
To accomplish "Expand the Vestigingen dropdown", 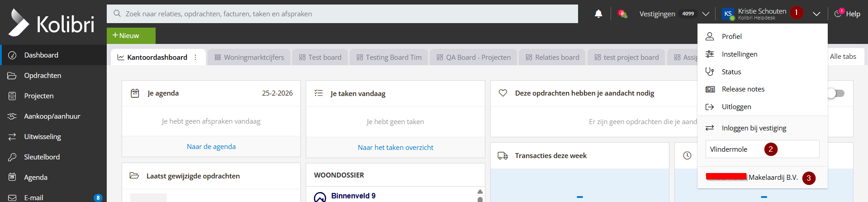I will (705, 14).
